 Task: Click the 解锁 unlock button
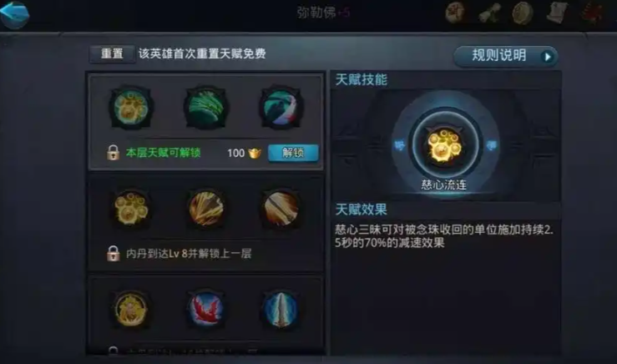(293, 153)
